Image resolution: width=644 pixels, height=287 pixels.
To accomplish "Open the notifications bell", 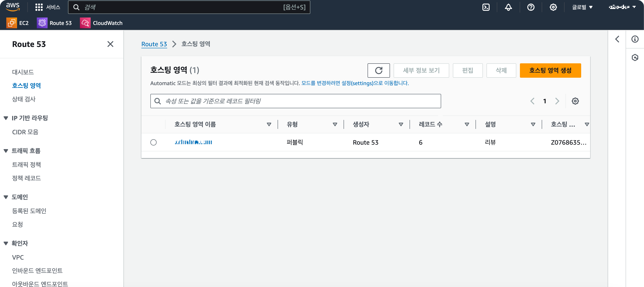I will (x=508, y=7).
